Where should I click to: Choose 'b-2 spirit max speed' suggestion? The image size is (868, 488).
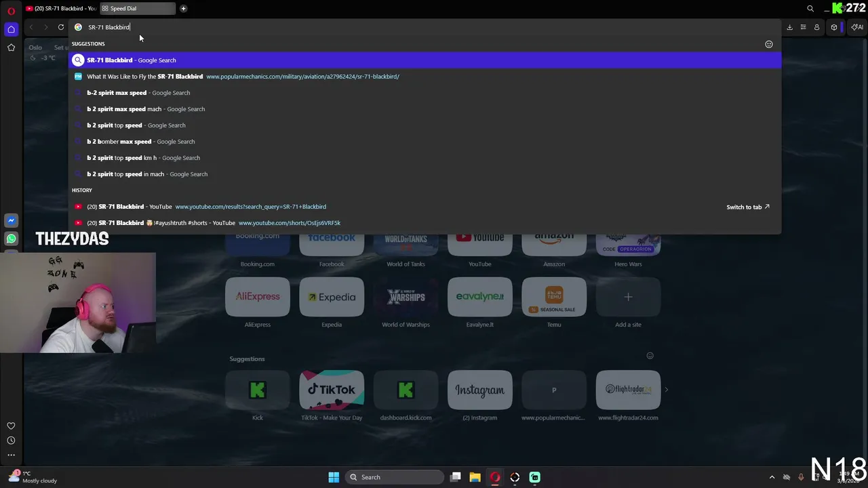(x=426, y=93)
